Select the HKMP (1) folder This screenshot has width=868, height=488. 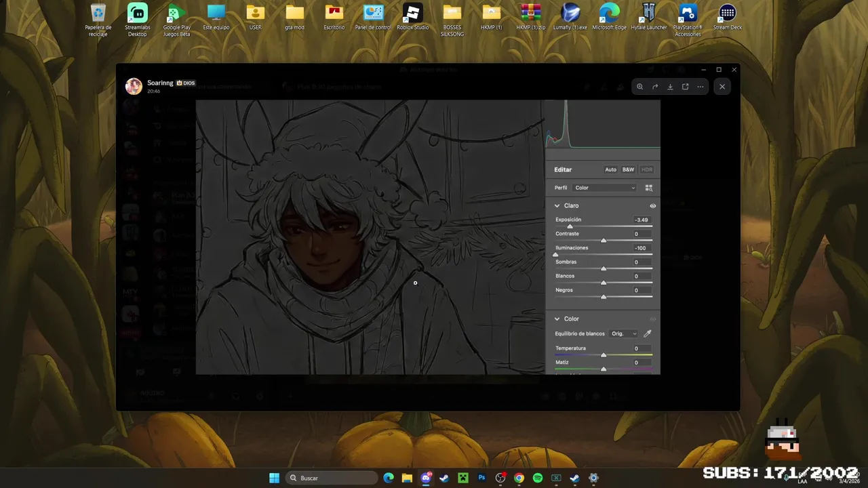click(x=492, y=18)
